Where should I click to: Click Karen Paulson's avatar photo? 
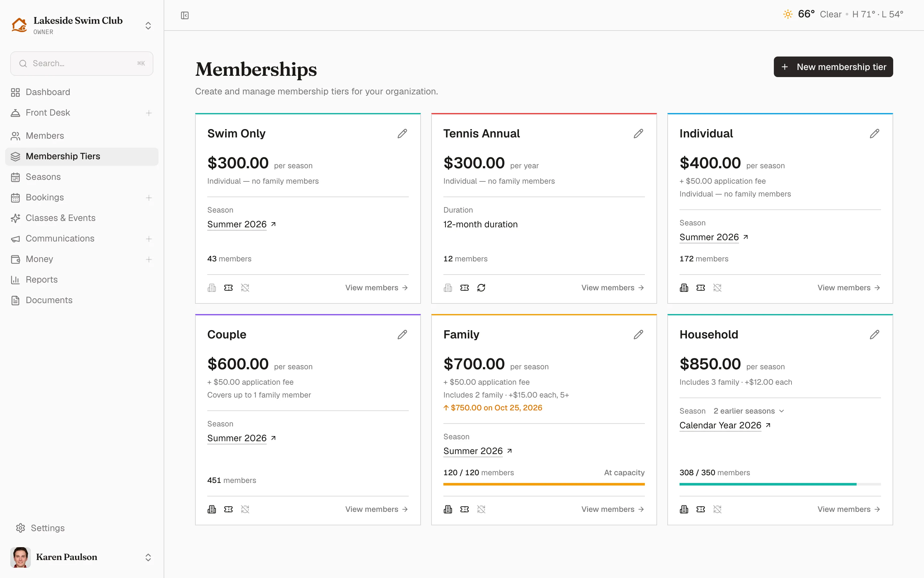coord(20,557)
